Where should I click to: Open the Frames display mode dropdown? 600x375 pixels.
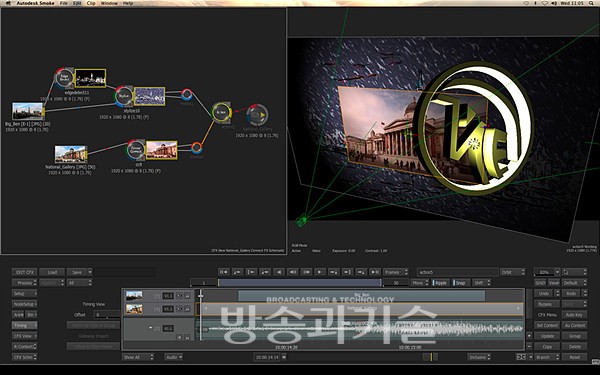coord(395,272)
